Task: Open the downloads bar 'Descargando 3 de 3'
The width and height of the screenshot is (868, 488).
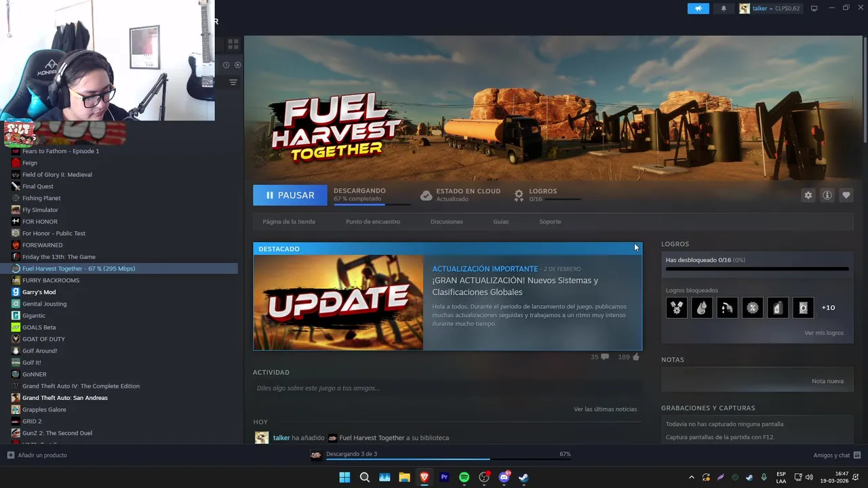Action: [x=441, y=454]
